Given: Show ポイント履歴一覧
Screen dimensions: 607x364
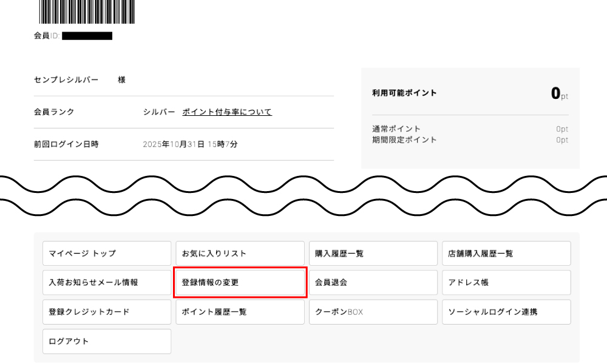Looking at the screenshot, I should click(240, 312).
